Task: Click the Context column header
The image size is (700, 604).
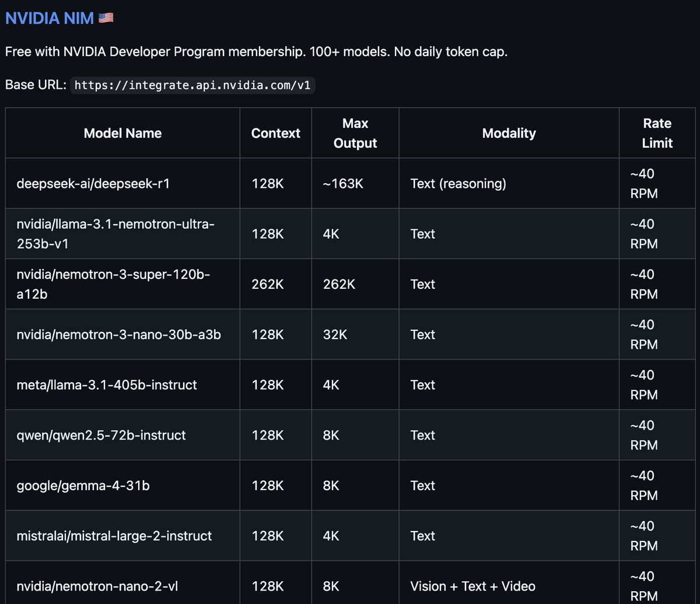Action: click(275, 133)
